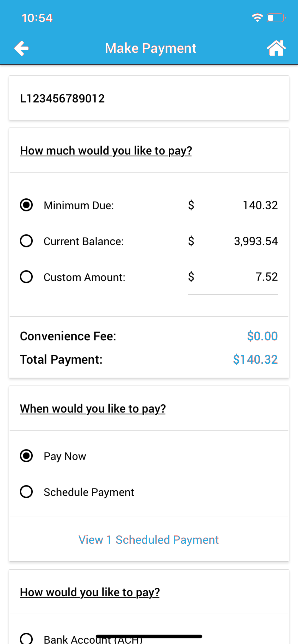The height and width of the screenshot is (644, 298).
Task: Choose the Schedule Payment option
Action: click(x=26, y=492)
